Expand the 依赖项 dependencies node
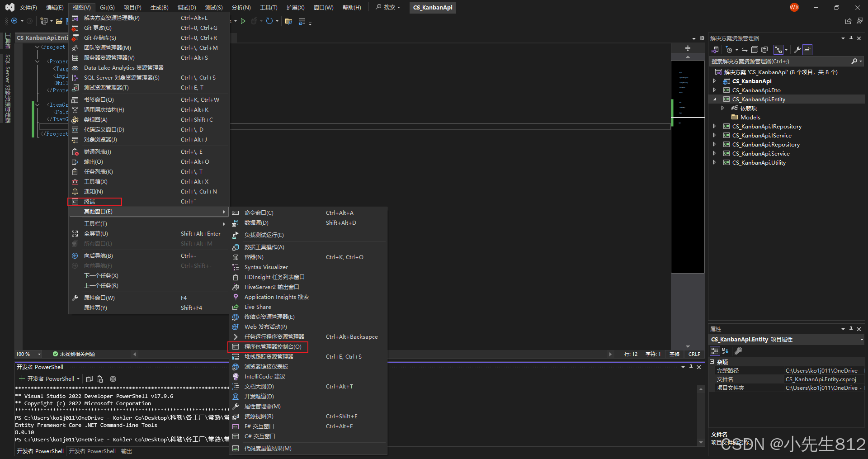Screen dimensions: 868x459 pos(723,109)
